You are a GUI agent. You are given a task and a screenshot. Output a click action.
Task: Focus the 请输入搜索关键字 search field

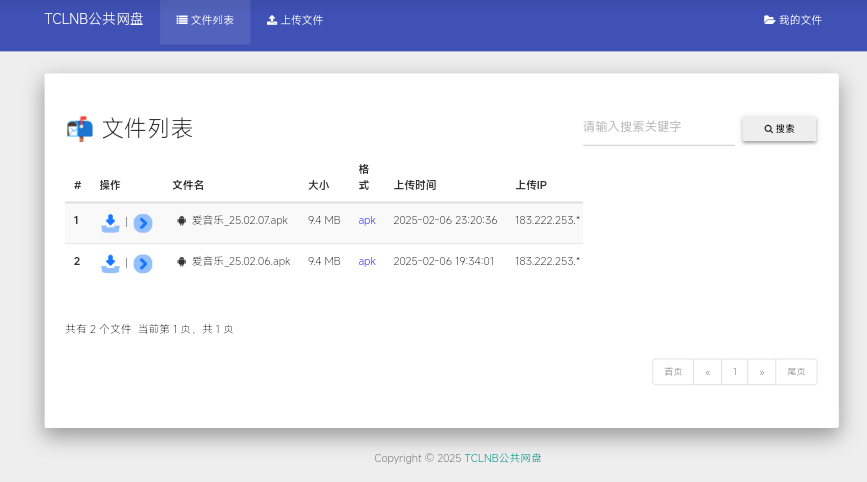coord(659,127)
